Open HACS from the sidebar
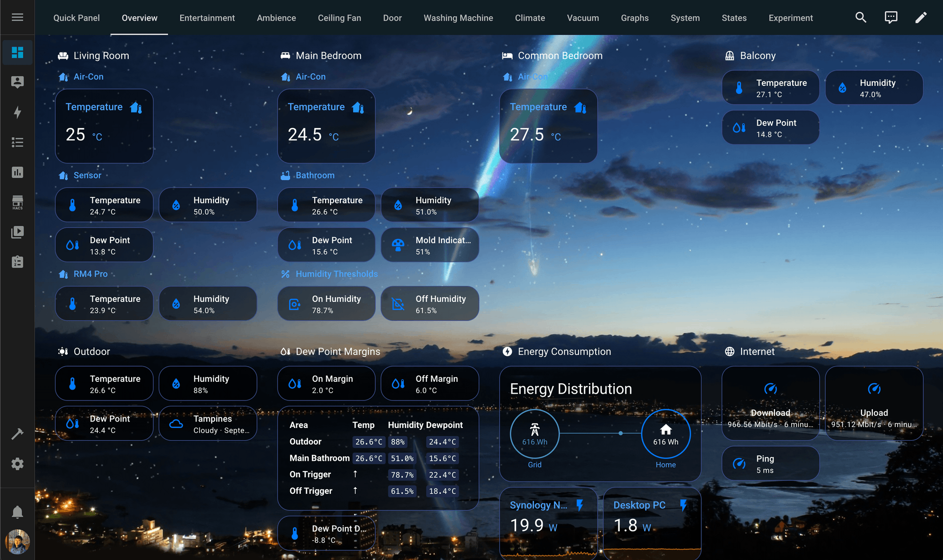The image size is (943, 560). pos(17,202)
